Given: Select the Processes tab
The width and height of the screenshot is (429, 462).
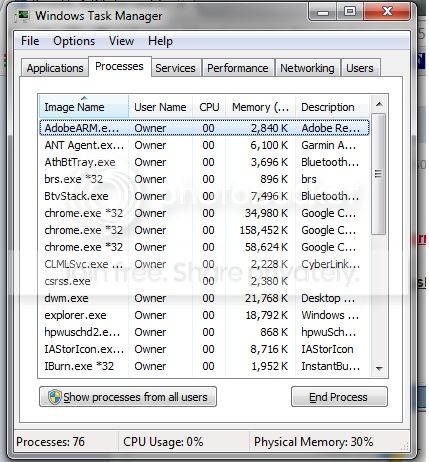Looking at the screenshot, I should pos(119,66).
